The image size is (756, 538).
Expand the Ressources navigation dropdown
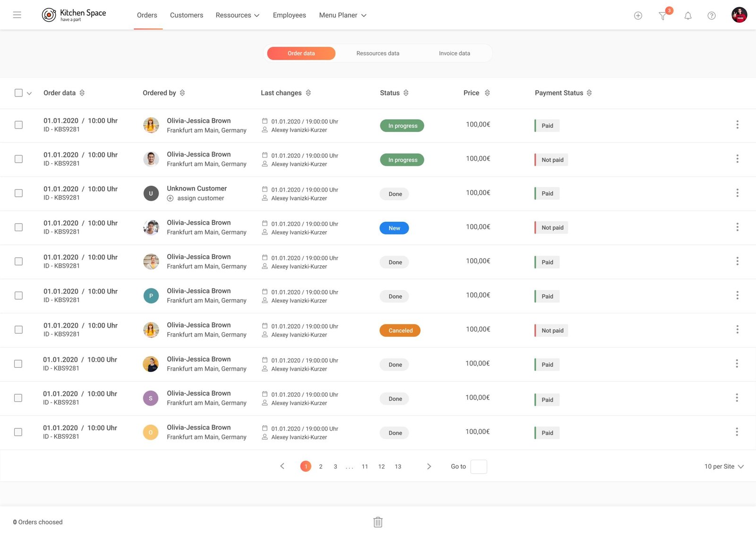237,15
